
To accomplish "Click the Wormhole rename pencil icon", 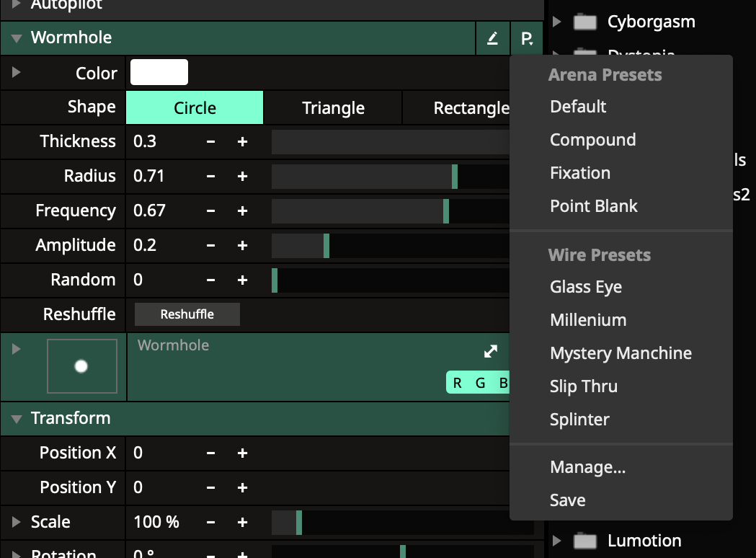I will point(493,38).
